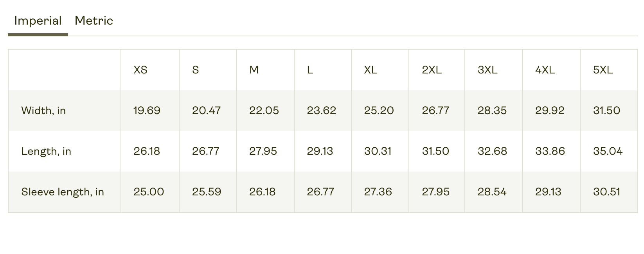Click the M width value 22.05

coord(264,111)
